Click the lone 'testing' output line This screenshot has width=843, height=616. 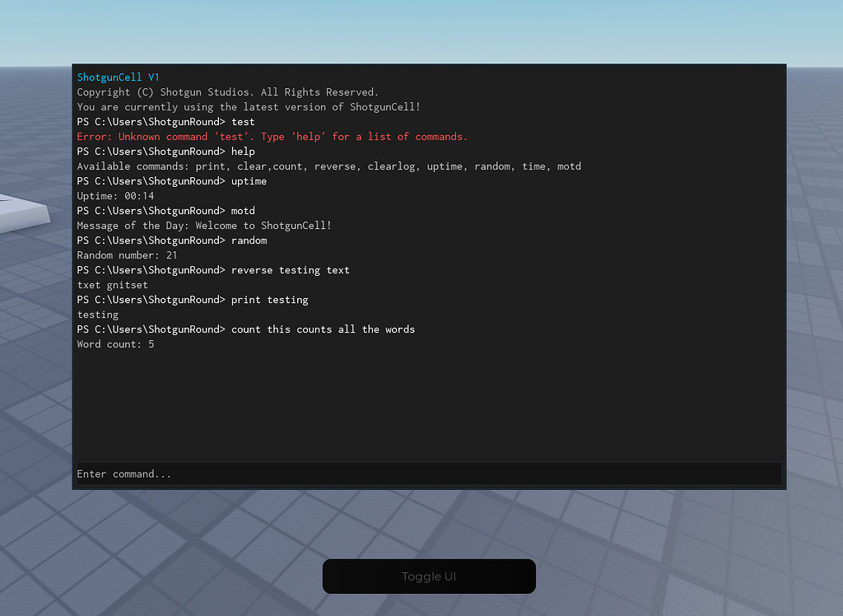tap(98, 315)
